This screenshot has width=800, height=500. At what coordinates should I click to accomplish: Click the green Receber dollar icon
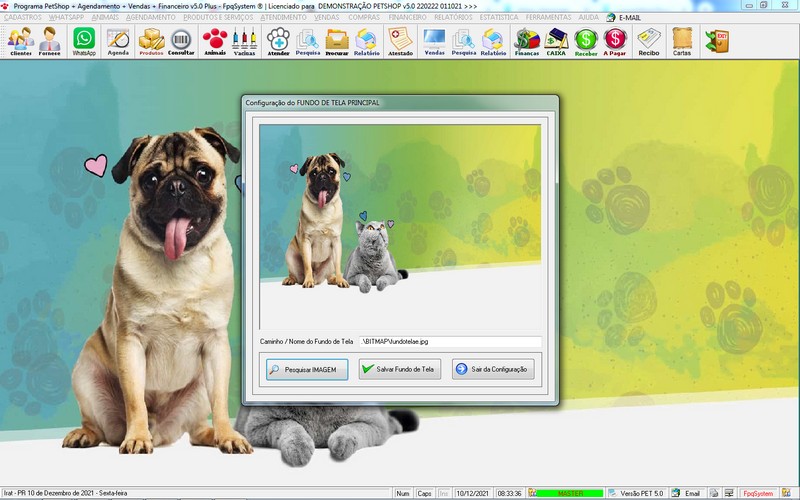coord(586,41)
